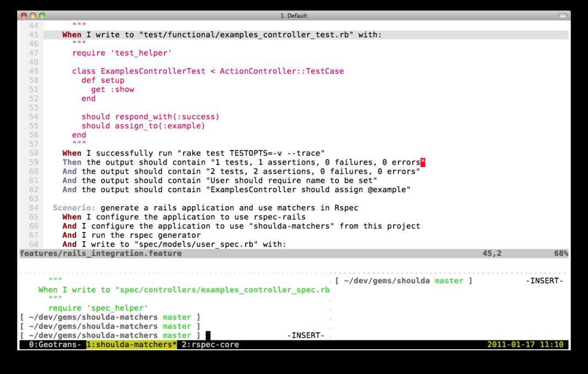Click 'get :show' on line 51

tap(112, 89)
